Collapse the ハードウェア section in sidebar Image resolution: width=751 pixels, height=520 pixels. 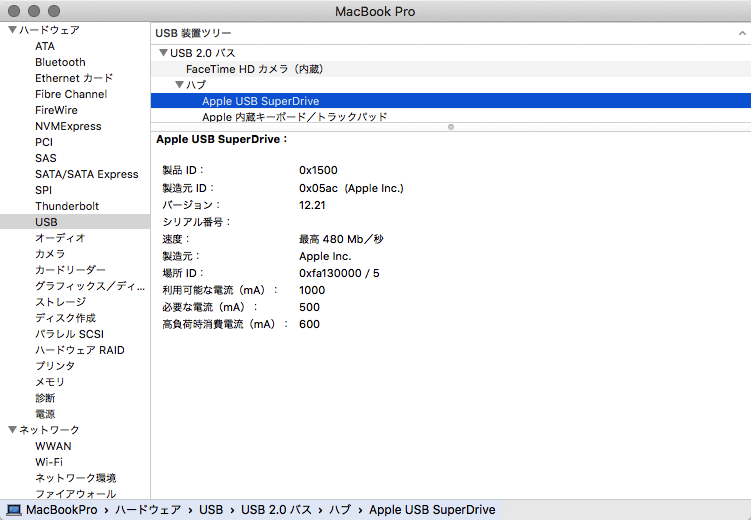pyautogui.click(x=13, y=30)
